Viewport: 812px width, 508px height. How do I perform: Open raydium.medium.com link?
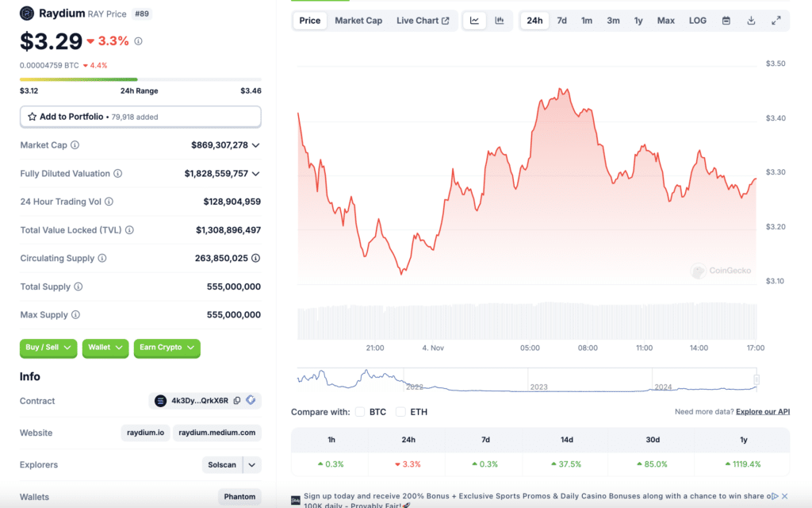click(x=217, y=433)
